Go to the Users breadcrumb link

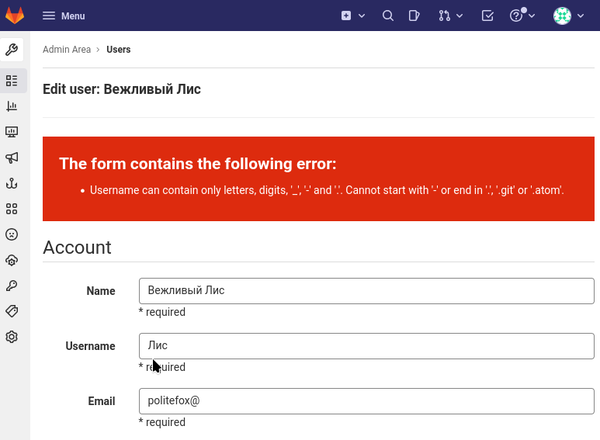[118, 49]
